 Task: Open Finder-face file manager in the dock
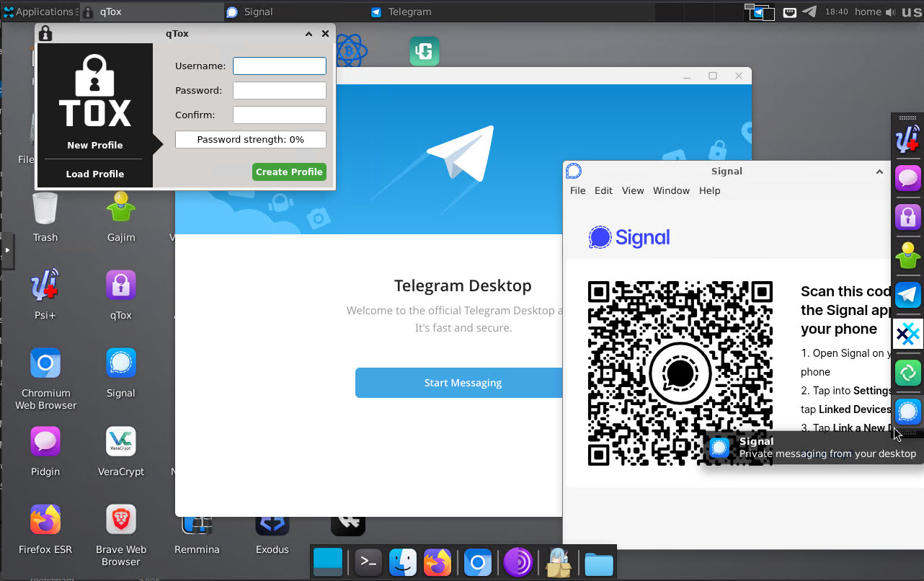coord(403,562)
